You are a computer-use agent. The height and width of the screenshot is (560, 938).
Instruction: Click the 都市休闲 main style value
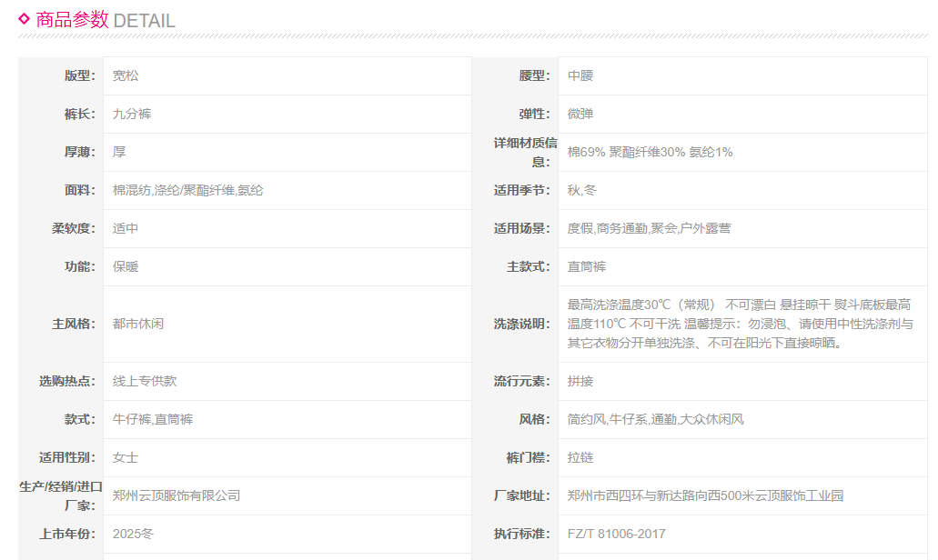click(138, 324)
